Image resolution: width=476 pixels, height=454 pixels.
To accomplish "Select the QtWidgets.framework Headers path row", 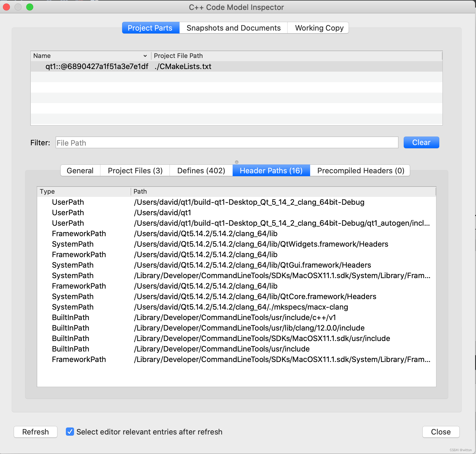I will tap(261, 244).
